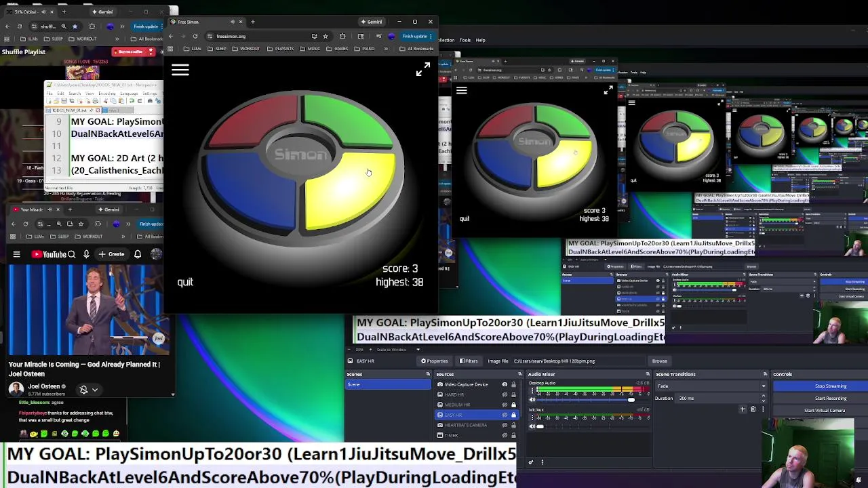Go back in the Free Simon browser window
868x488 pixels.
click(171, 36)
